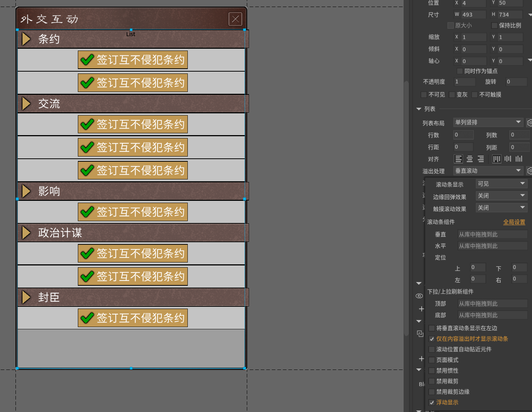Select the center horizontal align icon
532x412 pixels.
click(x=470, y=159)
